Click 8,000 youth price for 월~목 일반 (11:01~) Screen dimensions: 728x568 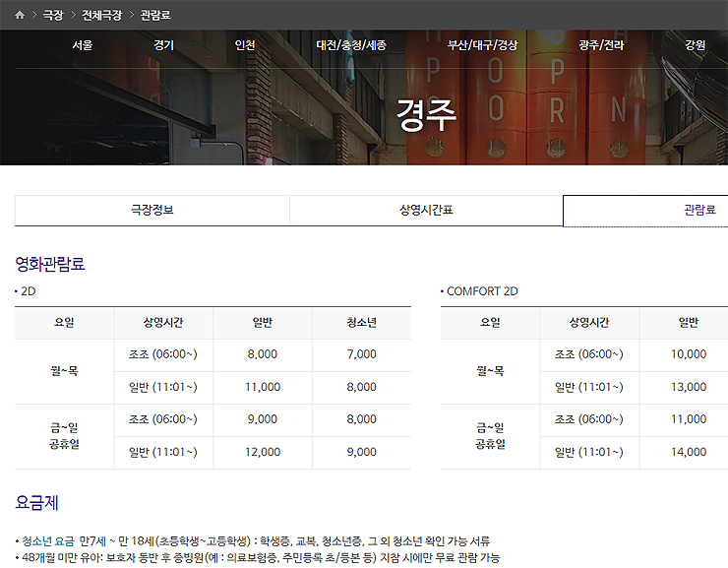tap(362, 387)
